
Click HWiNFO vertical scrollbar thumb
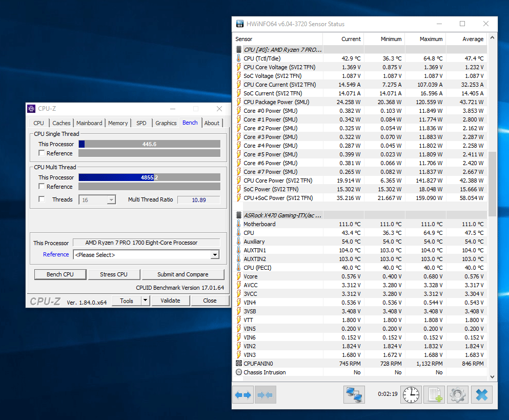(x=492, y=184)
